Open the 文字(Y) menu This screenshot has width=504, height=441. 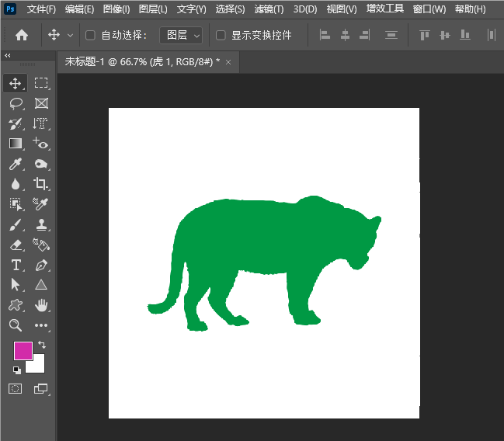tap(191, 9)
